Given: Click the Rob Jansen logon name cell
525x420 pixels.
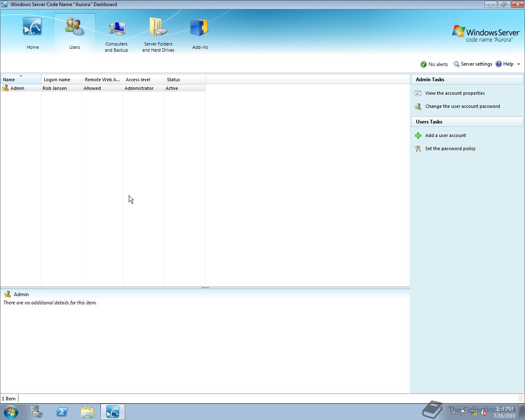Looking at the screenshot, I should 55,88.
